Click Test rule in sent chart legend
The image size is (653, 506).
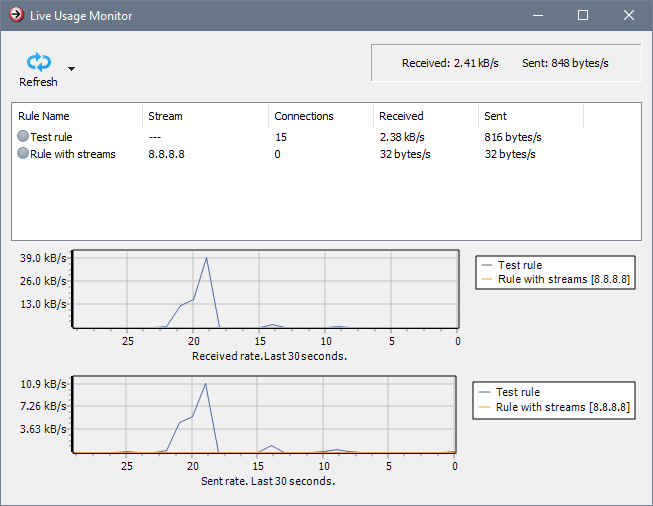tap(518, 392)
